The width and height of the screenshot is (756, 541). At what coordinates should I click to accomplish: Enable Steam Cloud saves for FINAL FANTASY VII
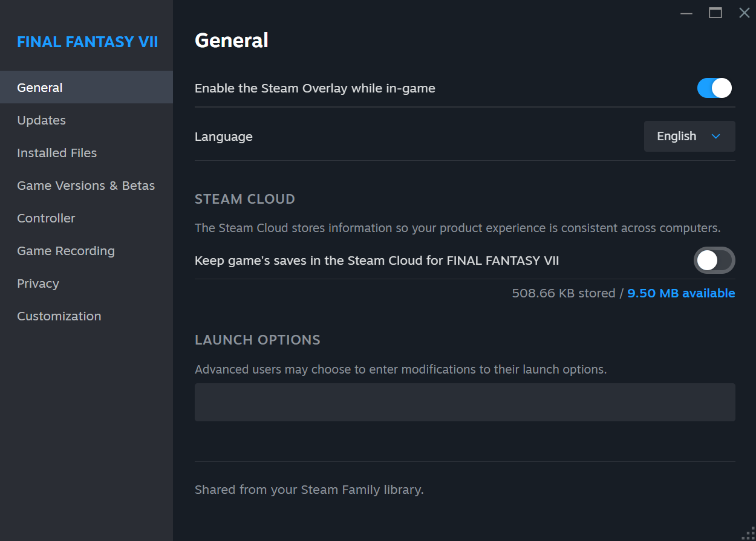714,261
